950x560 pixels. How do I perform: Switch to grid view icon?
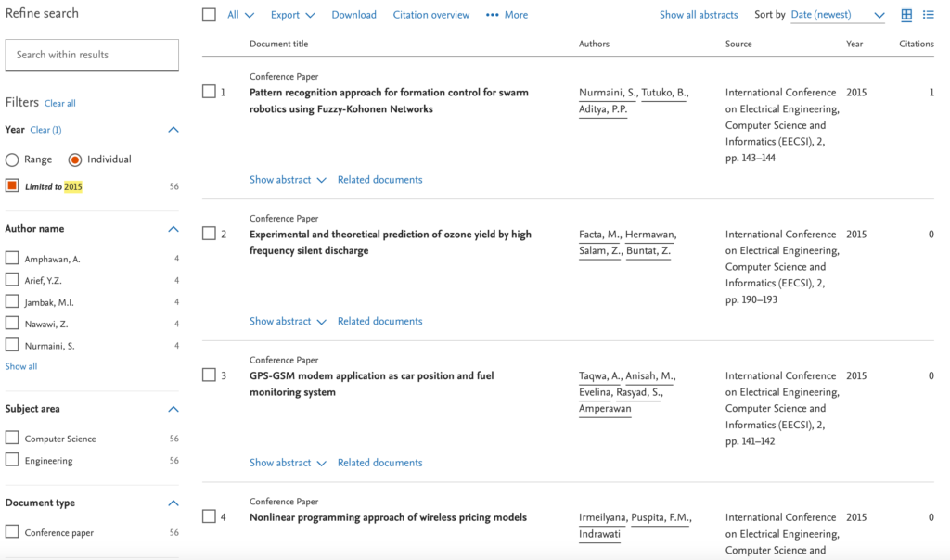[906, 15]
